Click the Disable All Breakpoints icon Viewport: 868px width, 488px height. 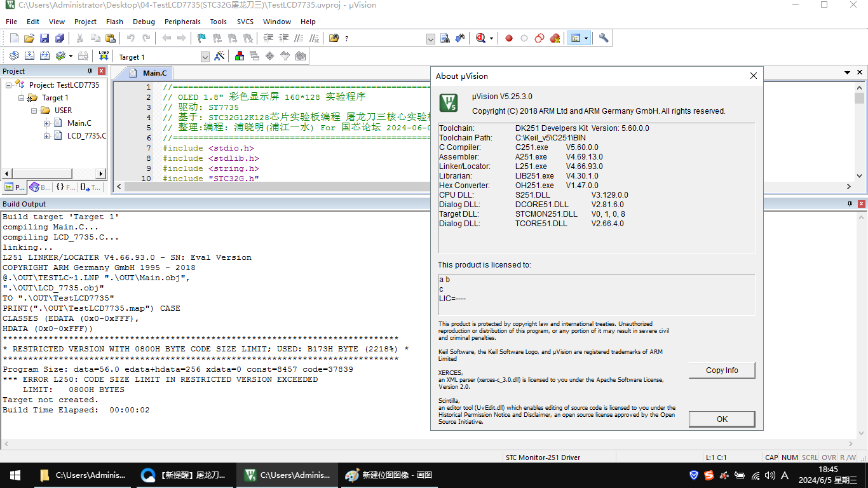pos(539,38)
